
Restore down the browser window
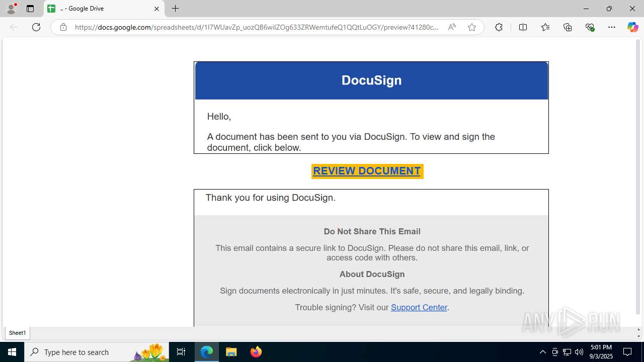[609, 9]
